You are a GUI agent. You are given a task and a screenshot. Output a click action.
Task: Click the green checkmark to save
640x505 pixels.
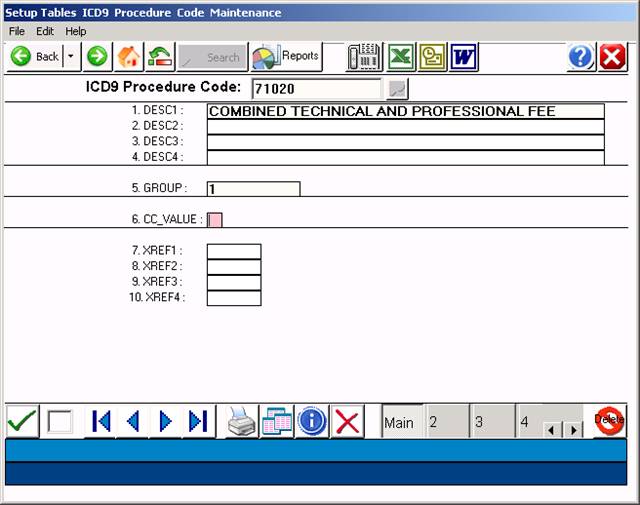22,421
